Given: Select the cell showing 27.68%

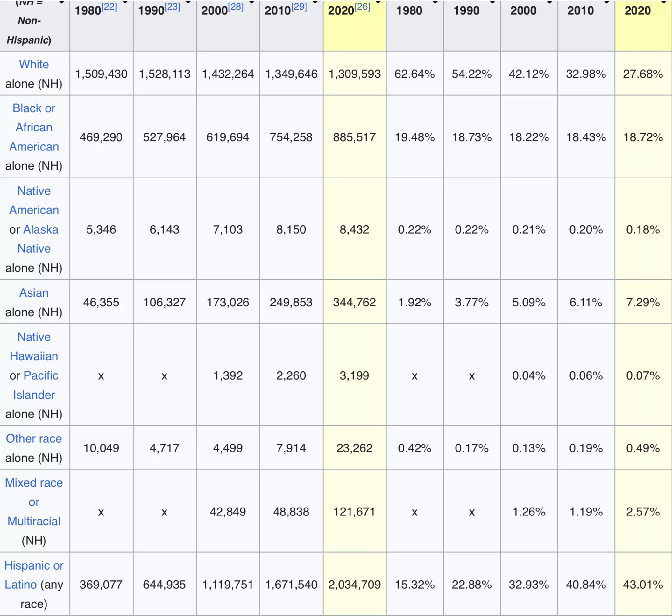Looking at the screenshot, I should pyautogui.click(x=643, y=73).
